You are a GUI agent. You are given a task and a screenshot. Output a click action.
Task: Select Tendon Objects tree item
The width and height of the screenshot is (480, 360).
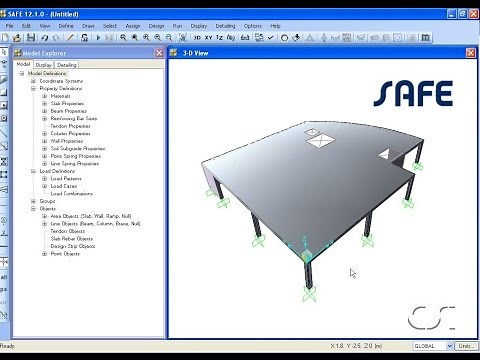click(68, 231)
